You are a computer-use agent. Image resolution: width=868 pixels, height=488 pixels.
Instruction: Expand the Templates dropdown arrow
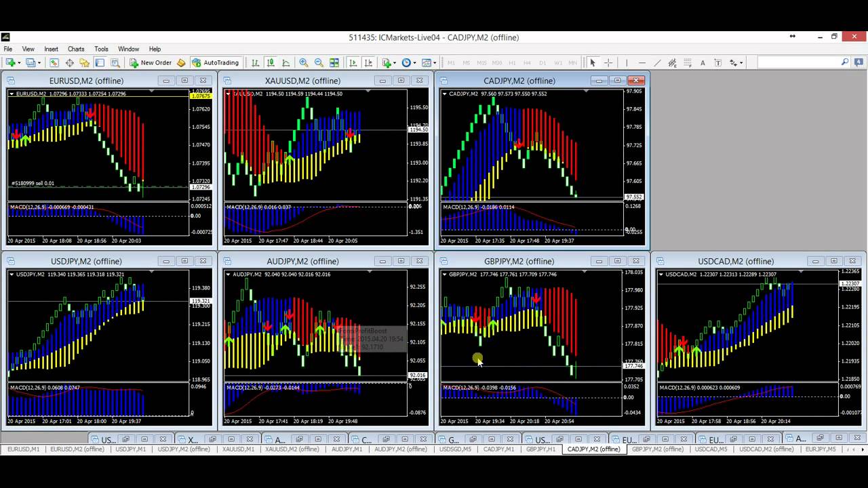tap(435, 63)
